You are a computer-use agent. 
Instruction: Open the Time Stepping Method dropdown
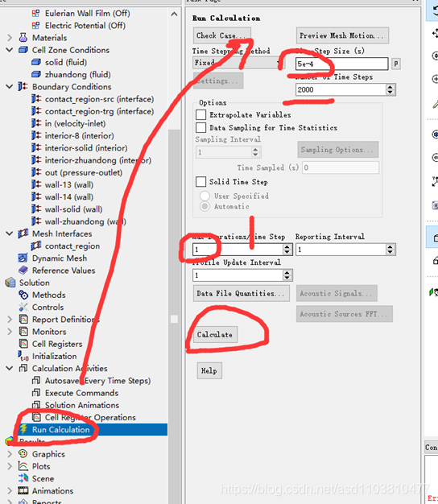tap(238, 63)
